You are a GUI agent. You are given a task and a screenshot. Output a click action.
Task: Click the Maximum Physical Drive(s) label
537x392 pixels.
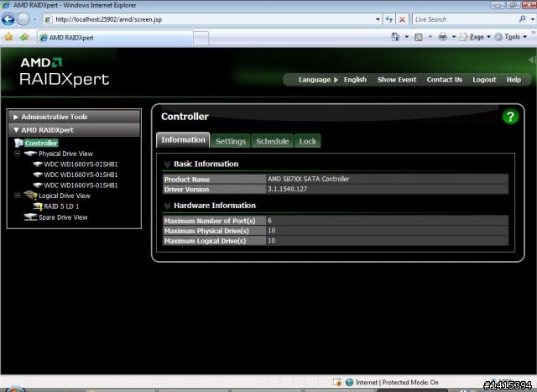[206, 231]
